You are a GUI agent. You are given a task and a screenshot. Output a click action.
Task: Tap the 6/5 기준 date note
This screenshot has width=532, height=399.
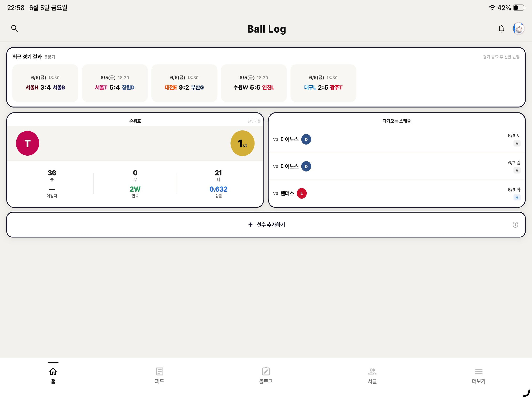[254, 121]
